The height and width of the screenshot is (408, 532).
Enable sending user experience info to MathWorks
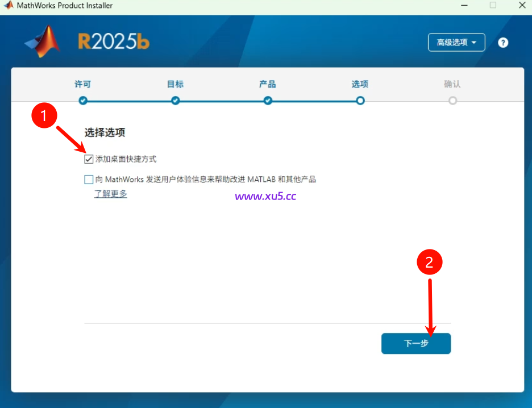pyautogui.click(x=89, y=179)
